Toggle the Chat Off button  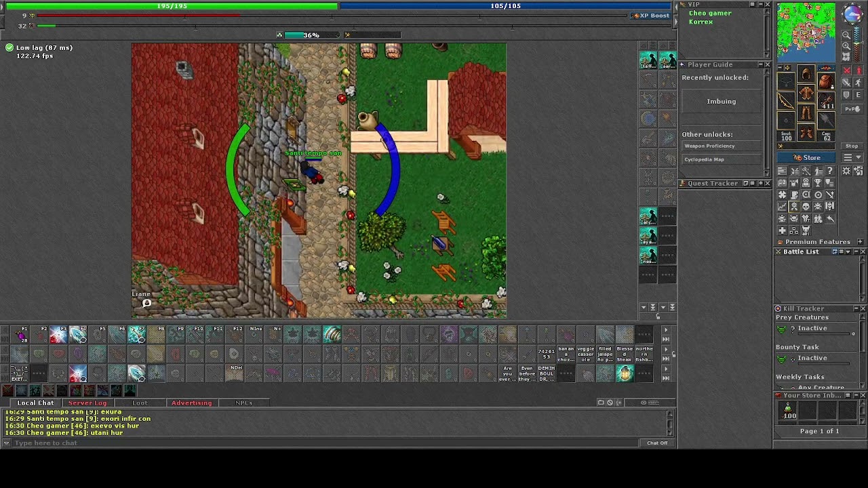coord(657,443)
